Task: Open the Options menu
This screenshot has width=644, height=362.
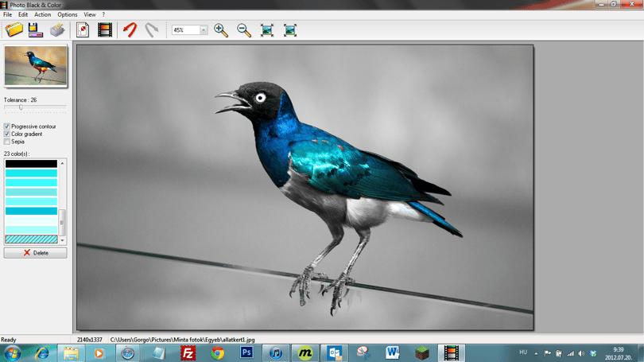Action: [67, 14]
